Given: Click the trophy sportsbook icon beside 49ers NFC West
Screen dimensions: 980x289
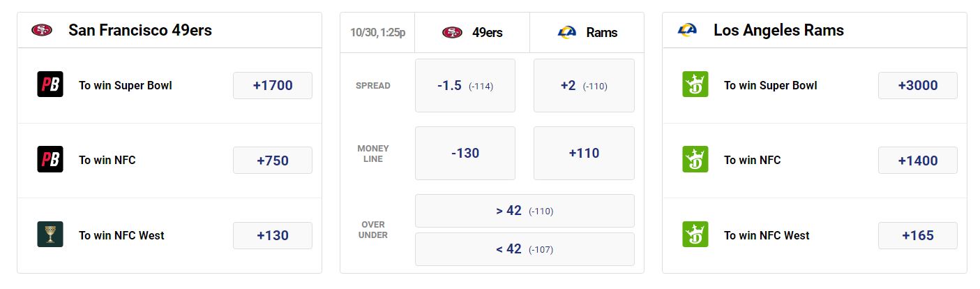Looking at the screenshot, I should click(50, 234).
